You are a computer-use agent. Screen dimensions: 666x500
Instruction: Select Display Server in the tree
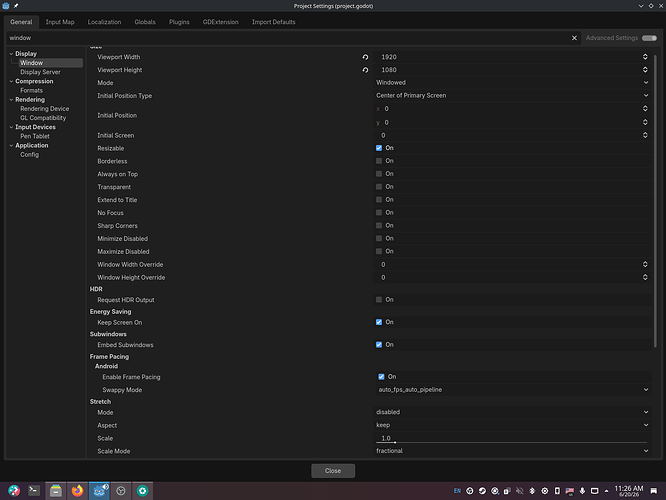pos(40,72)
